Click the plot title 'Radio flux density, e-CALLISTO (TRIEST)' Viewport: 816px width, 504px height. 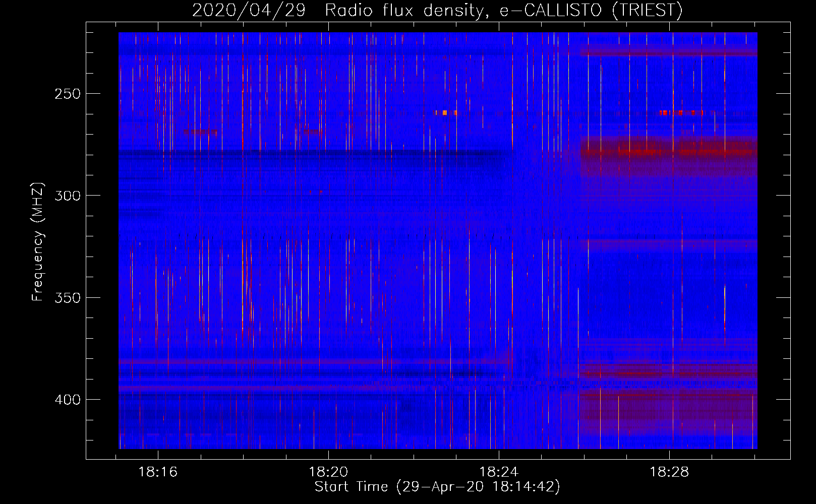[x=503, y=10]
